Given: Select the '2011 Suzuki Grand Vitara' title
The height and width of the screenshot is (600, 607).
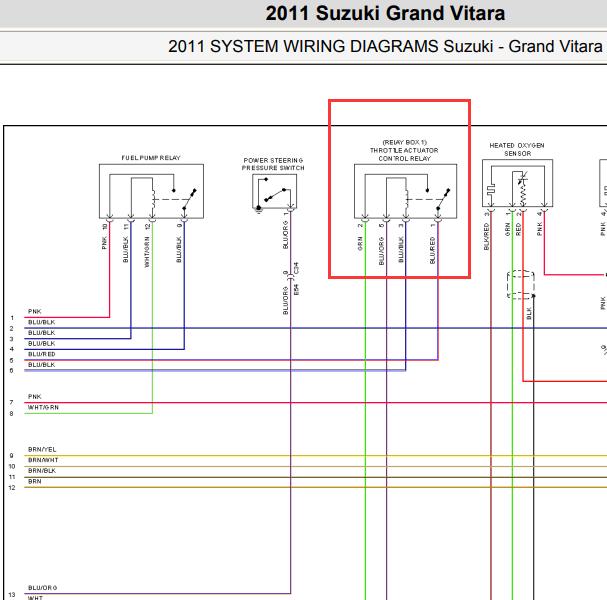Looking at the screenshot, I should coord(385,13).
